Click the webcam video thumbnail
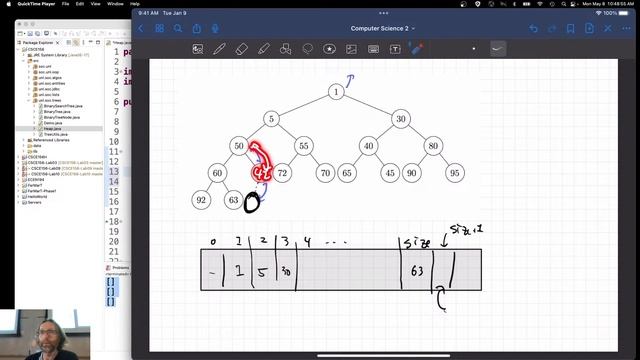The height and width of the screenshot is (360, 640). coord(45,335)
